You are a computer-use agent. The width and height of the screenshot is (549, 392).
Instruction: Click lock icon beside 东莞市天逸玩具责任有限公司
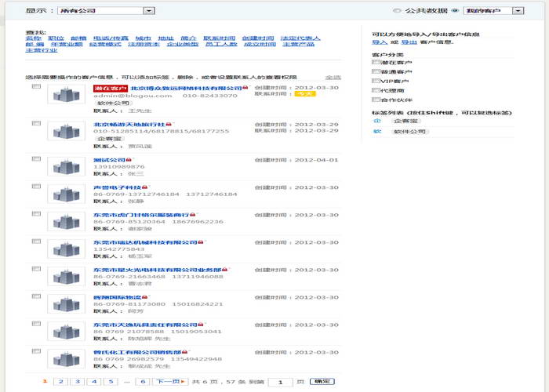coord(201,325)
